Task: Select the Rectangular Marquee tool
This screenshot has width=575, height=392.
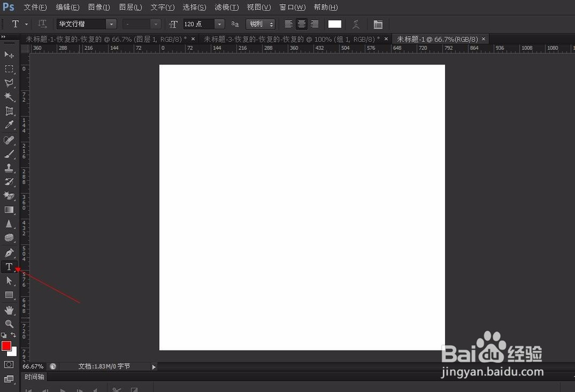Action: pos(9,69)
